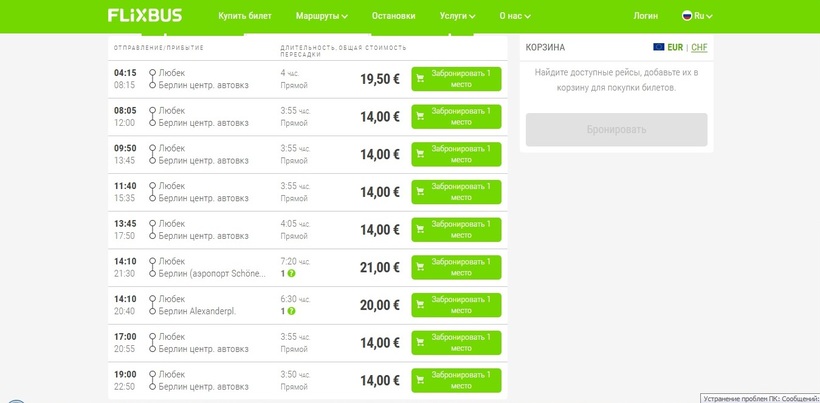Click transfer info icon on 20,00 € trip
The height and width of the screenshot is (403, 820).
pyautogui.click(x=292, y=311)
